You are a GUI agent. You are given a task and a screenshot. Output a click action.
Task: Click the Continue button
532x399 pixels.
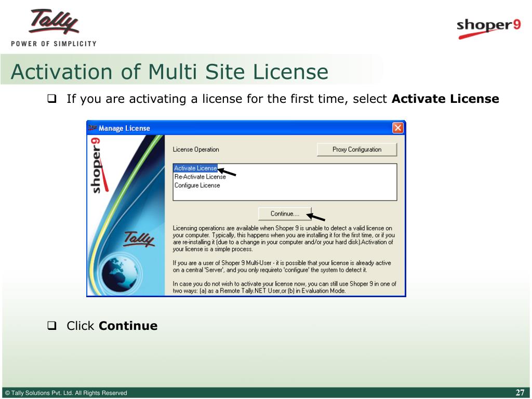point(285,214)
